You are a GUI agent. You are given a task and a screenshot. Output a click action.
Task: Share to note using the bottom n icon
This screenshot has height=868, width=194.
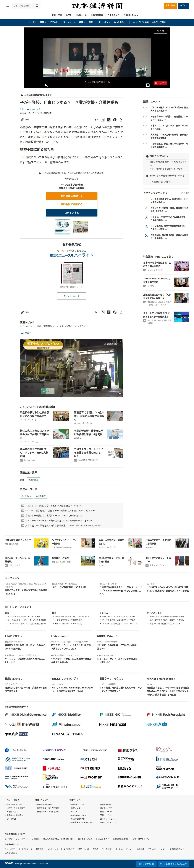103,312
